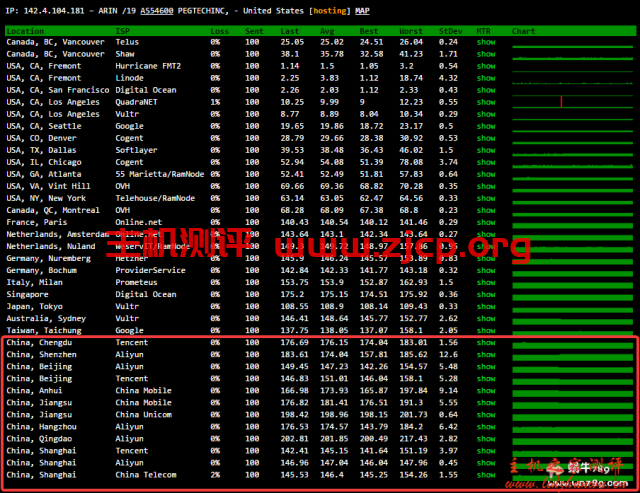Show MTR for the Jiangsu China Unicom row
This screenshot has width=640, height=493.
[x=486, y=415]
